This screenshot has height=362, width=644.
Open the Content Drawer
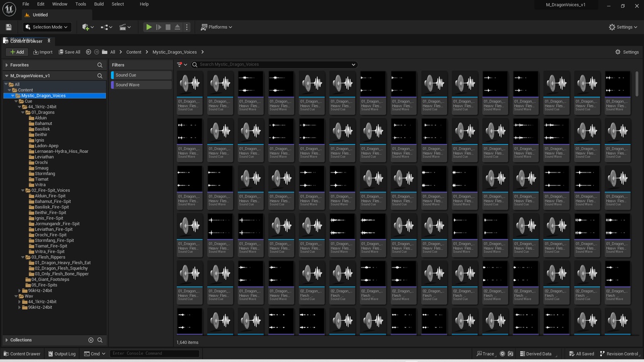(x=22, y=353)
